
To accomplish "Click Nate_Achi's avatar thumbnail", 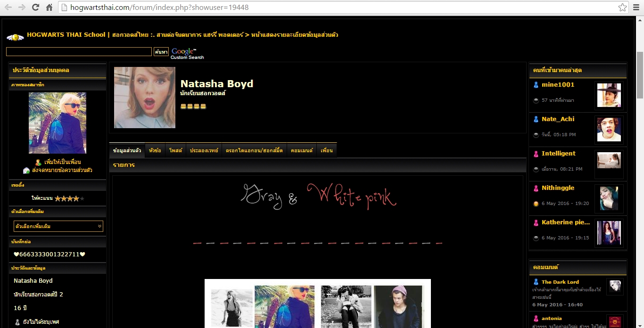I will point(609,130).
